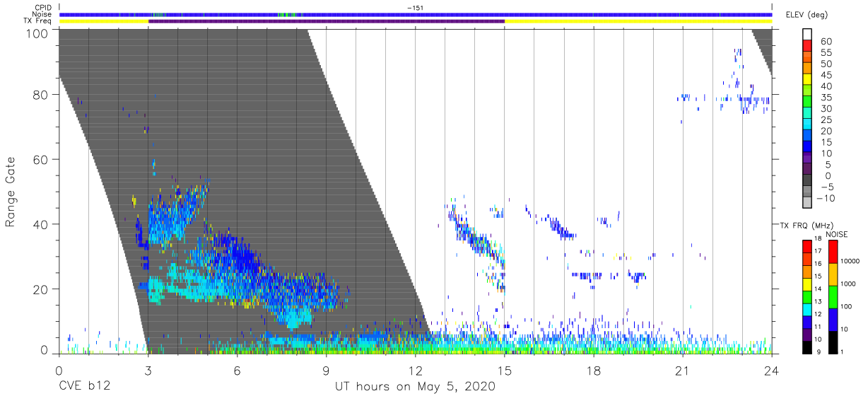This screenshot has height=401, width=868.
Task: Click the 1 label on NOISE colorbar
Action: pyautogui.click(x=843, y=352)
